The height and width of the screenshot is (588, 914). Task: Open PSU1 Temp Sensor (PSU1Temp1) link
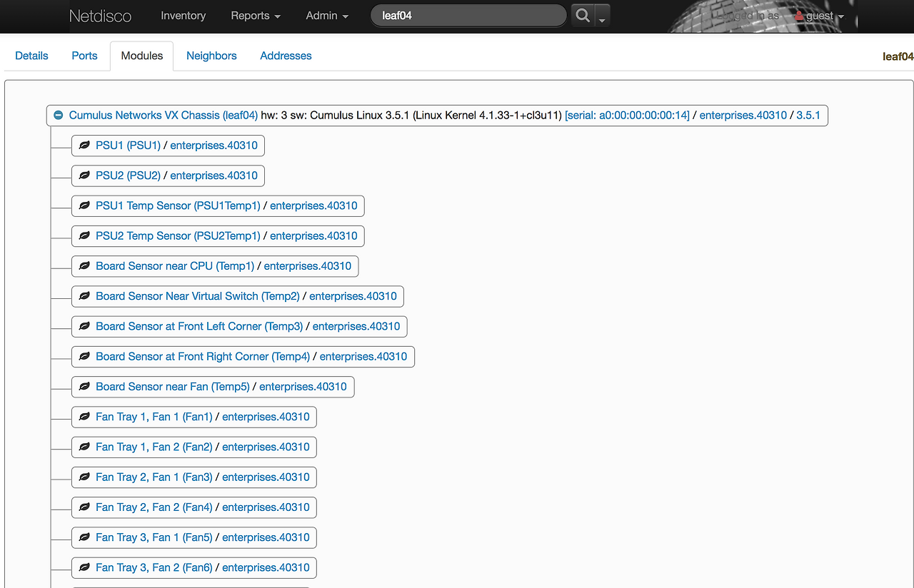tap(178, 206)
